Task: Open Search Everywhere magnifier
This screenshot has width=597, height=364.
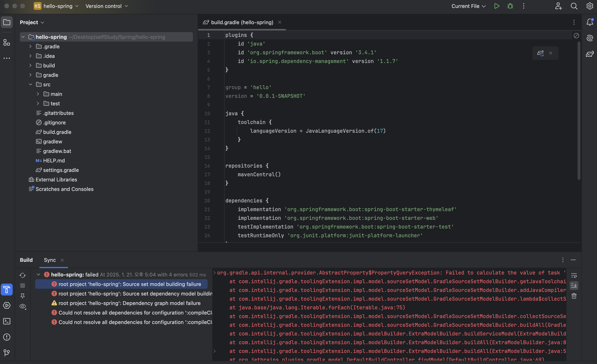Action: point(574,6)
